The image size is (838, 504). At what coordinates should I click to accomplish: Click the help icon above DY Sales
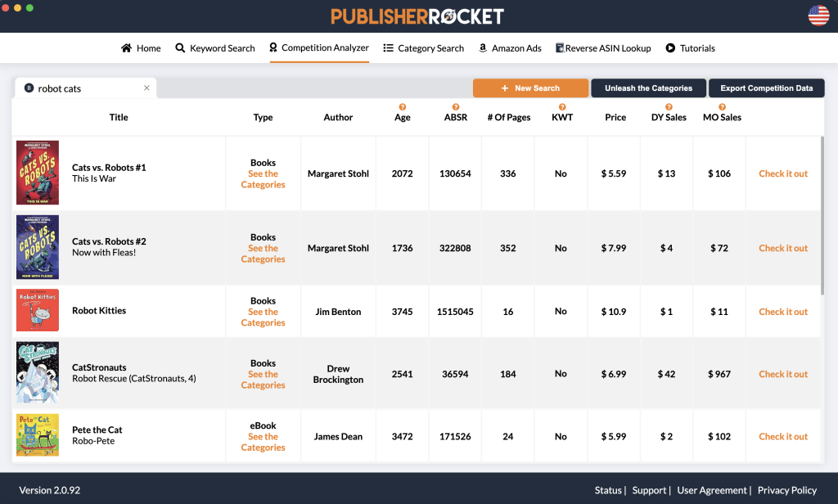(x=669, y=107)
